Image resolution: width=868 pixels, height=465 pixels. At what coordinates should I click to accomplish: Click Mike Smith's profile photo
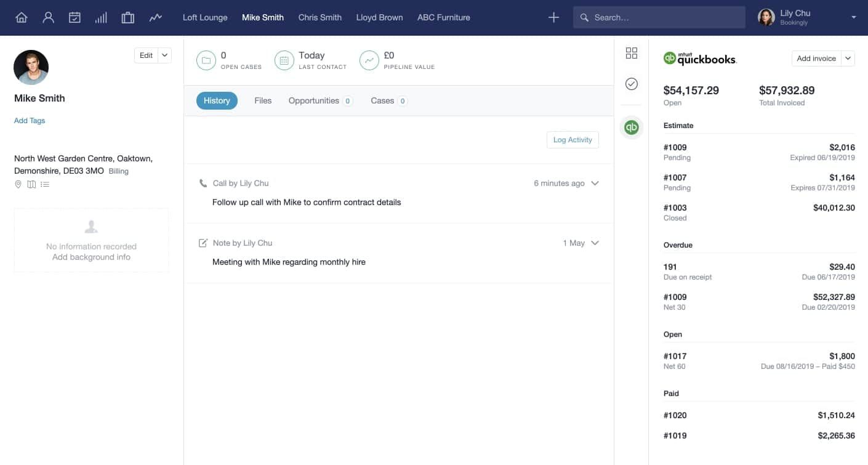pos(31,67)
